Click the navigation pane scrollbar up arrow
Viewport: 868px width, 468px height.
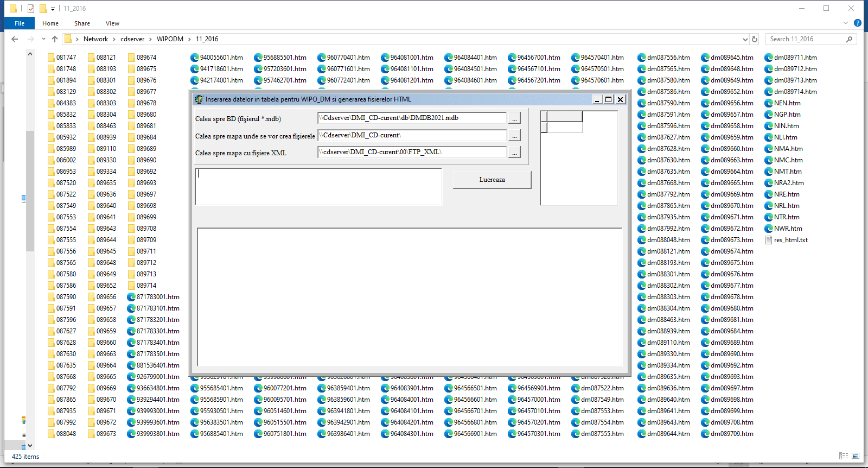30,54
